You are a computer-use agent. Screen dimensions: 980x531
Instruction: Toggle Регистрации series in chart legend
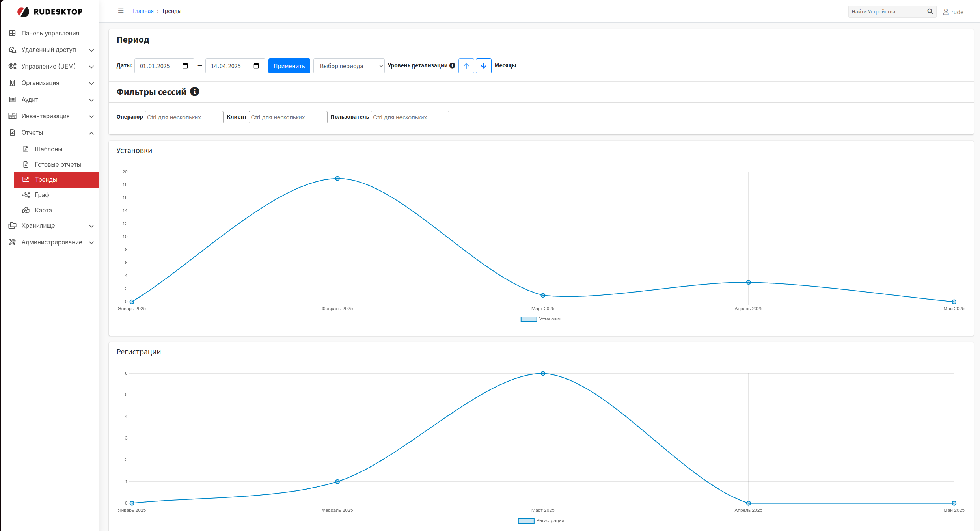(541, 521)
